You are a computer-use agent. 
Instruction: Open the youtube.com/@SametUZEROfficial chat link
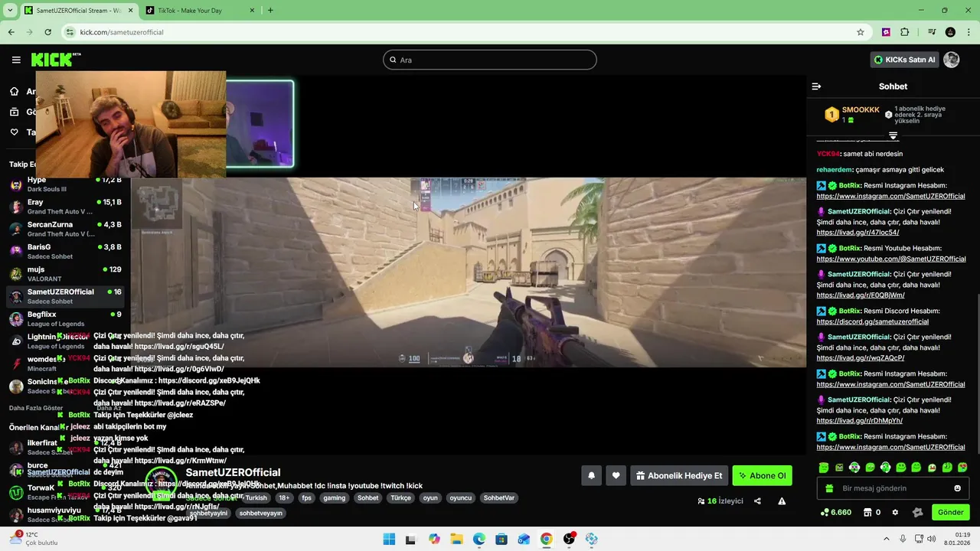point(891,259)
